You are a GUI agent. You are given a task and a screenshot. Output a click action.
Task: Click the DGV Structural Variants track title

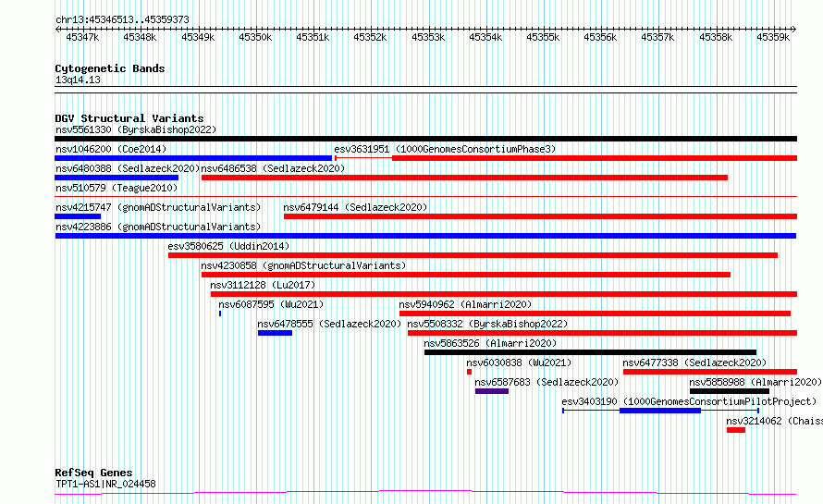click(129, 118)
